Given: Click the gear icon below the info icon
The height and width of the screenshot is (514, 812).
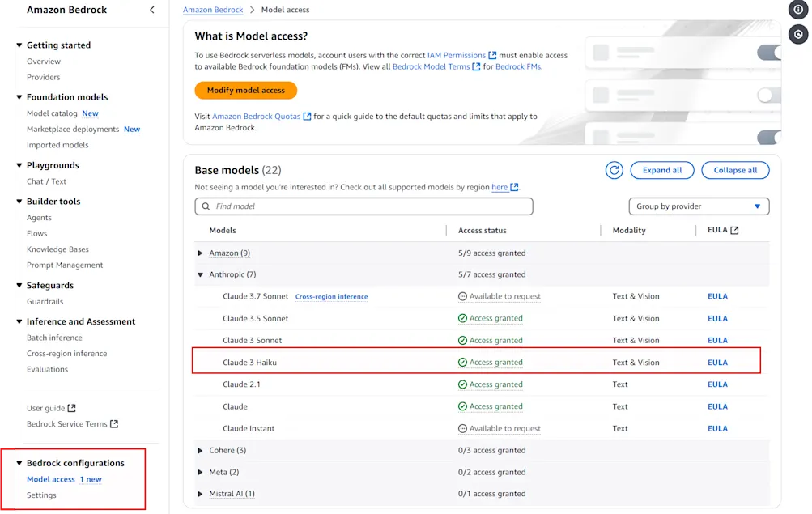Looking at the screenshot, I should (x=798, y=34).
